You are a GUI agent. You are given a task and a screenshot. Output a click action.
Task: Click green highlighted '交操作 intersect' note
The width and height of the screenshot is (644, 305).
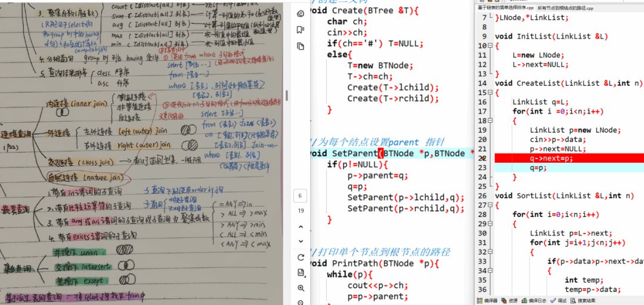(82, 267)
